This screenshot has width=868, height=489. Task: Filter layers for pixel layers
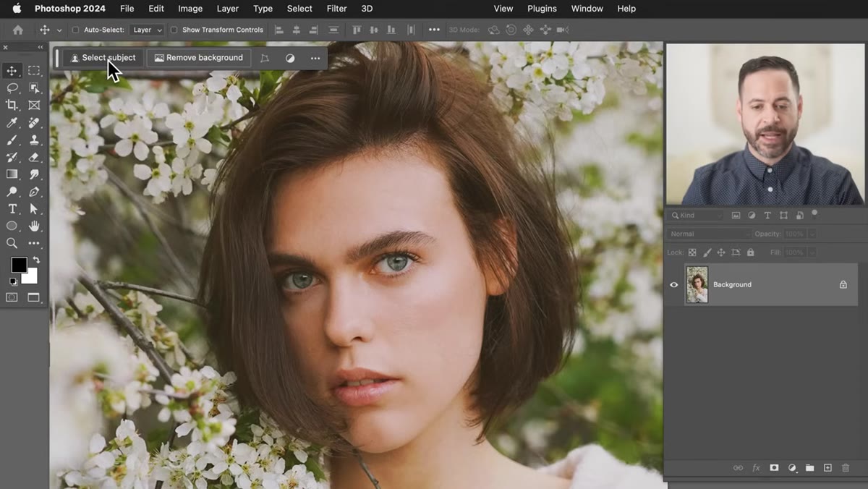pos(736,216)
